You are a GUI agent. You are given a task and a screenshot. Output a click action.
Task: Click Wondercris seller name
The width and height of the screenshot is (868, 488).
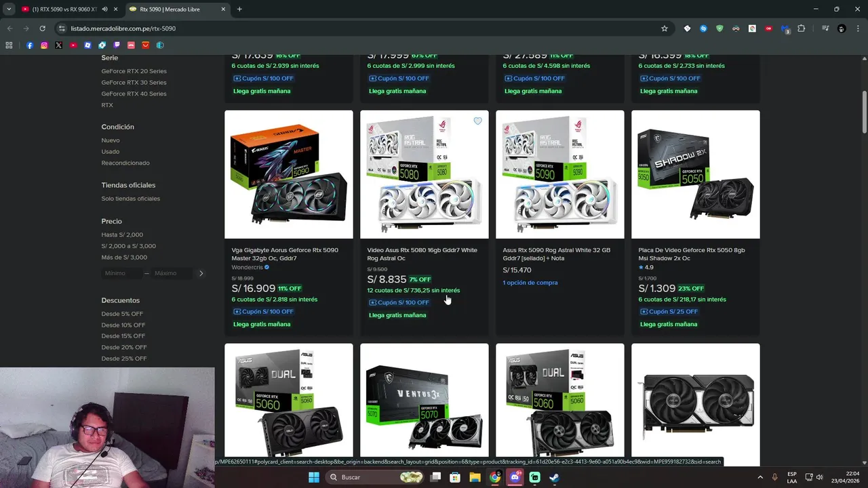click(248, 267)
